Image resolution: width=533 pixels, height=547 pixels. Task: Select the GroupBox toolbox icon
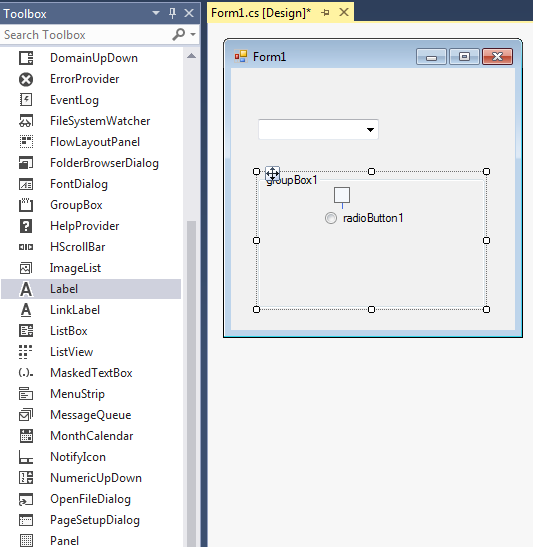click(26, 205)
